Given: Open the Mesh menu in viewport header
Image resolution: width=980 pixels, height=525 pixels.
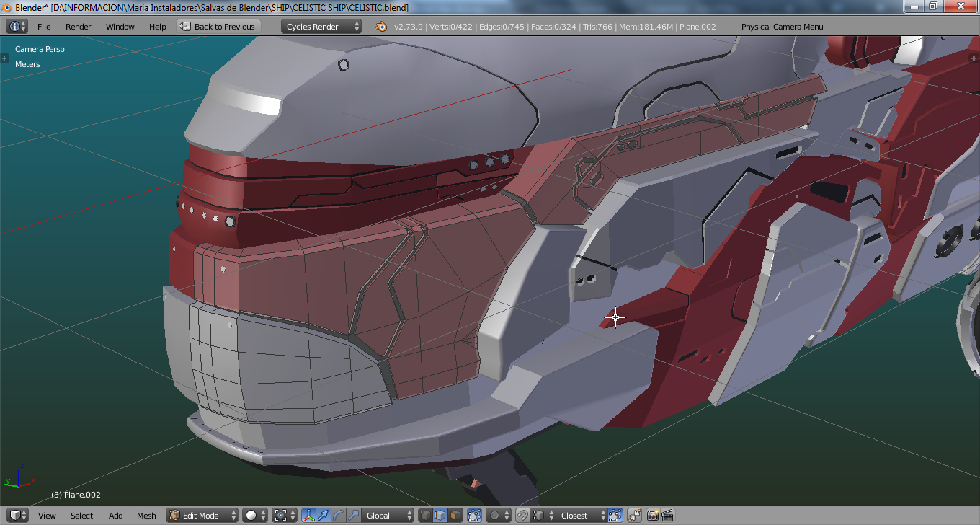Looking at the screenshot, I should (146, 516).
